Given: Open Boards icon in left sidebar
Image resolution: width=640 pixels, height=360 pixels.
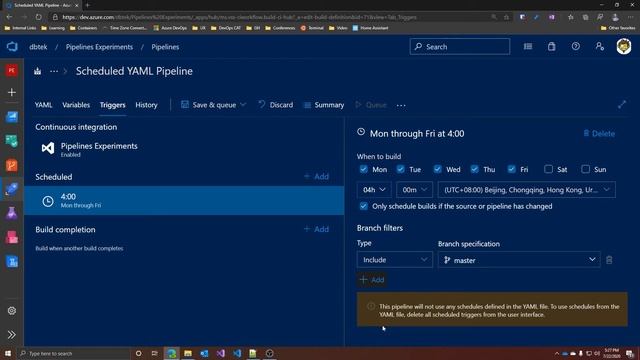Looking at the screenshot, I should (x=12, y=117).
